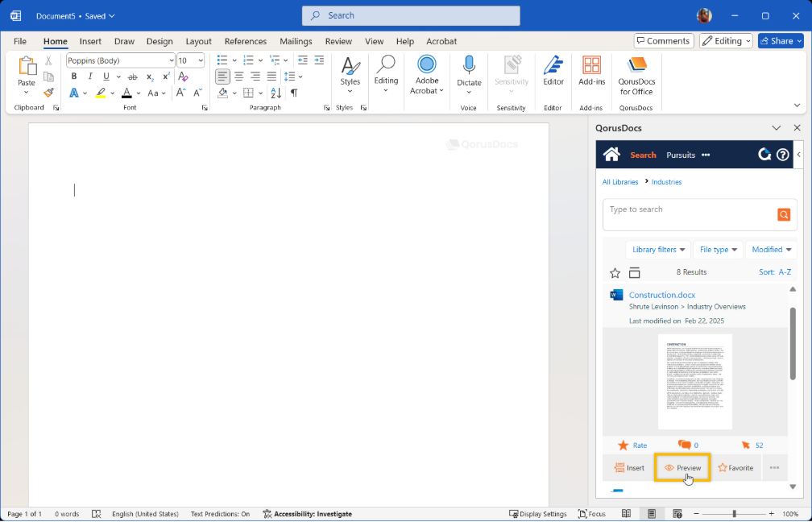Start Dictate with the microphone icon
This screenshot has width=812, height=522.
tap(469, 67)
